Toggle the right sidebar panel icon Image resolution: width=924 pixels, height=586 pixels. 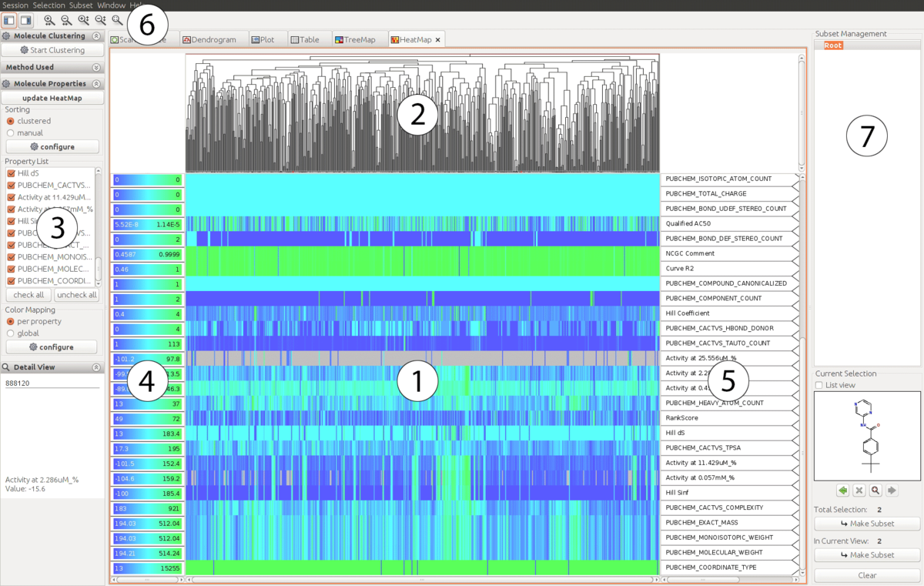tap(25, 20)
